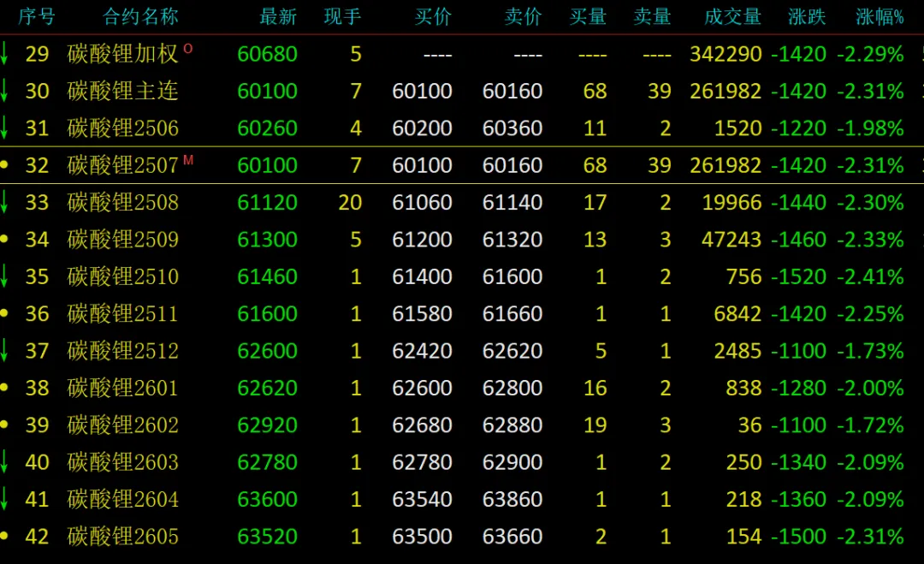The image size is (924, 564).
Task: Click volume 342290 for 碳酸锂加权
Action: click(726, 54)
